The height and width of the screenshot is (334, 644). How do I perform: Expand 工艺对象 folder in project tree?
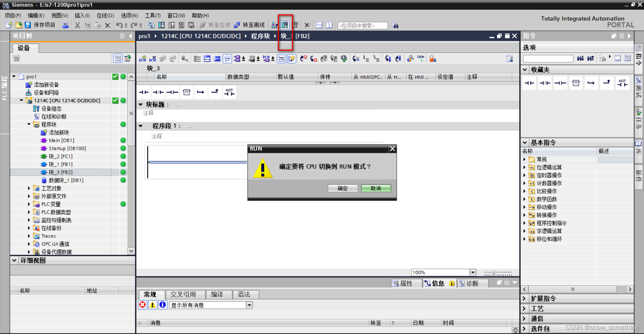click(x=29, y=188)
